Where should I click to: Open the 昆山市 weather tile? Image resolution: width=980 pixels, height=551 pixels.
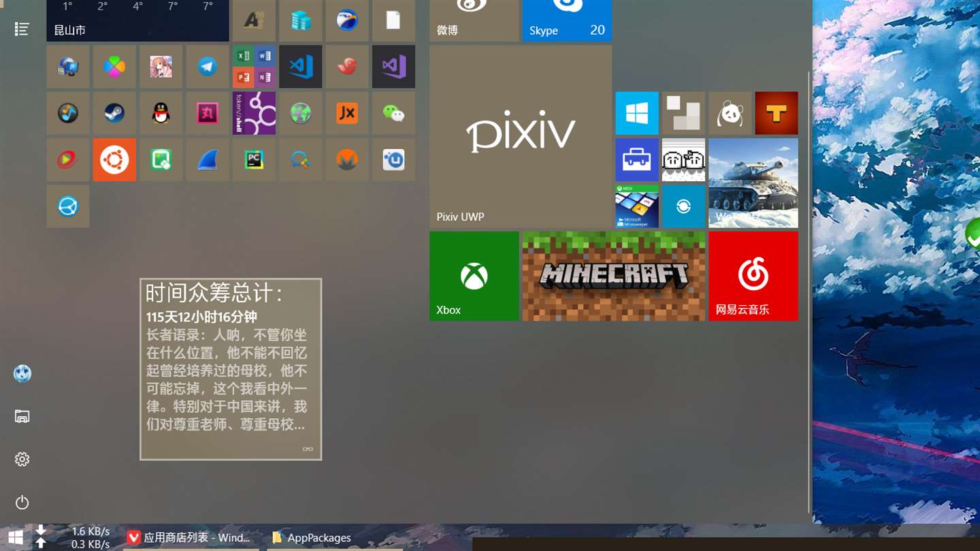coord(137,20)
